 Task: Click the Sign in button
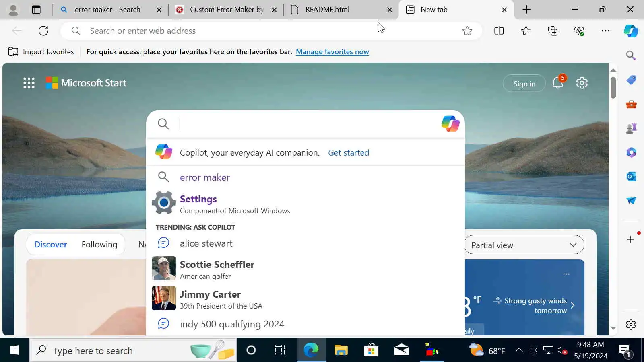coord(524,84)
